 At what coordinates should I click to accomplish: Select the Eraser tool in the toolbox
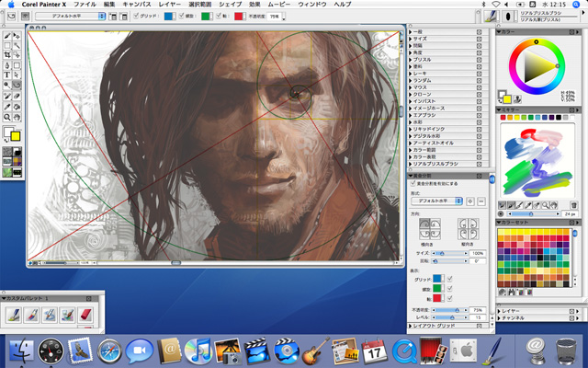point(17,97)
